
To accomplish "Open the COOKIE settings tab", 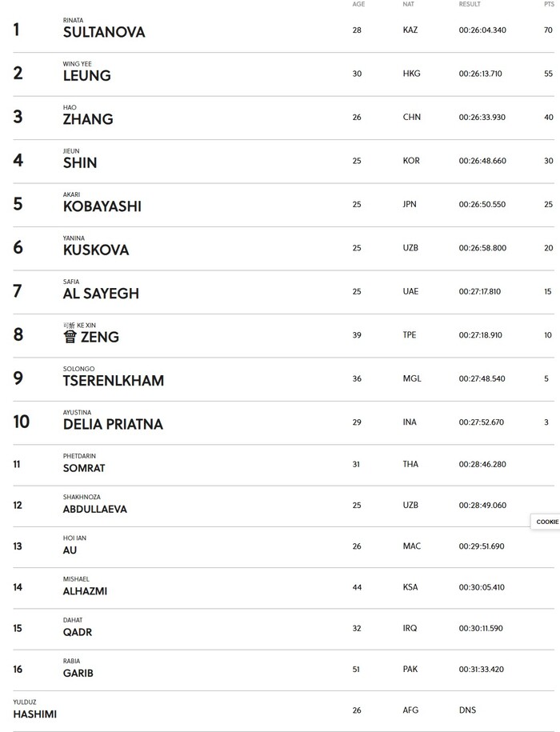I will (546, 522).
